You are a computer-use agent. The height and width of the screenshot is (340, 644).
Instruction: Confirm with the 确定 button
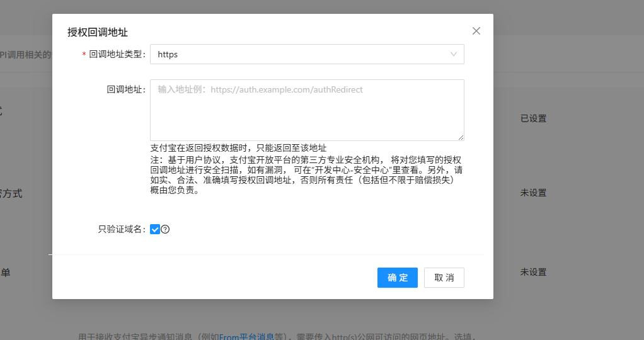click(398, 278)
